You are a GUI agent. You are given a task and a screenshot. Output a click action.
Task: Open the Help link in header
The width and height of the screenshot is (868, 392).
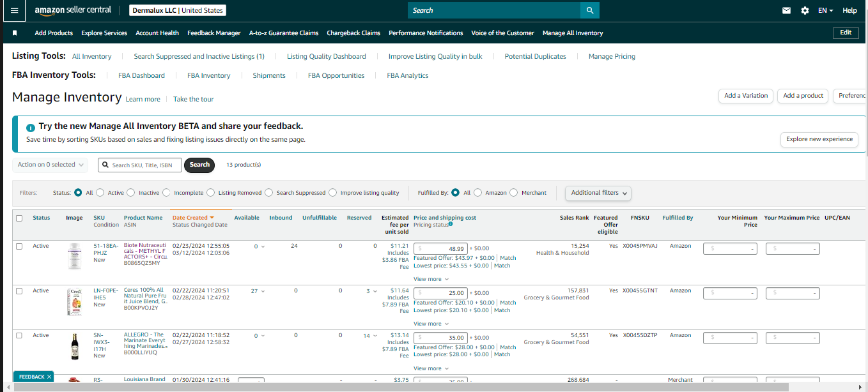849,11
